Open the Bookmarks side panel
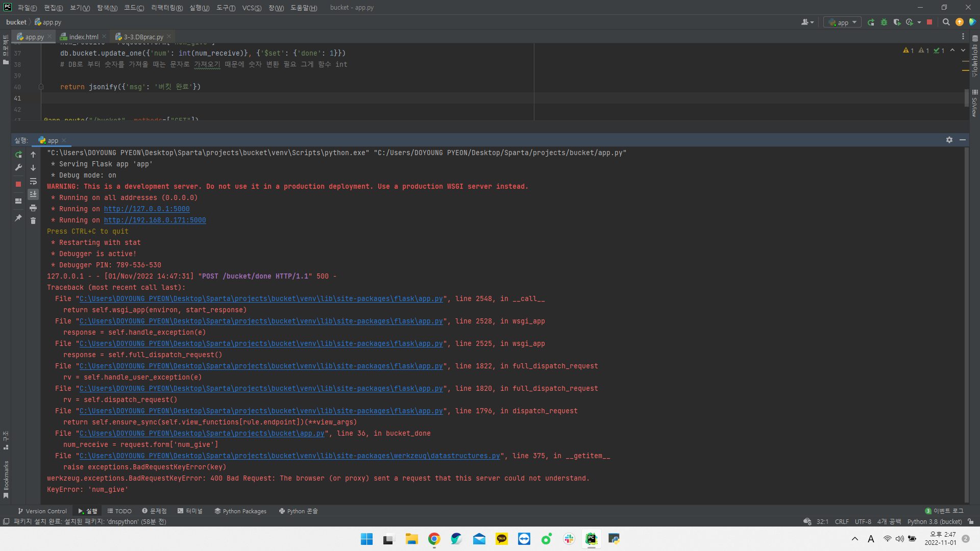 [6, 480]
